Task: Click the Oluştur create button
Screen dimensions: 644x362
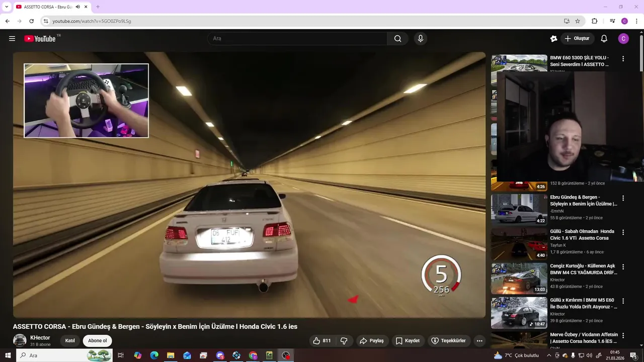Action: coord(577,39)
